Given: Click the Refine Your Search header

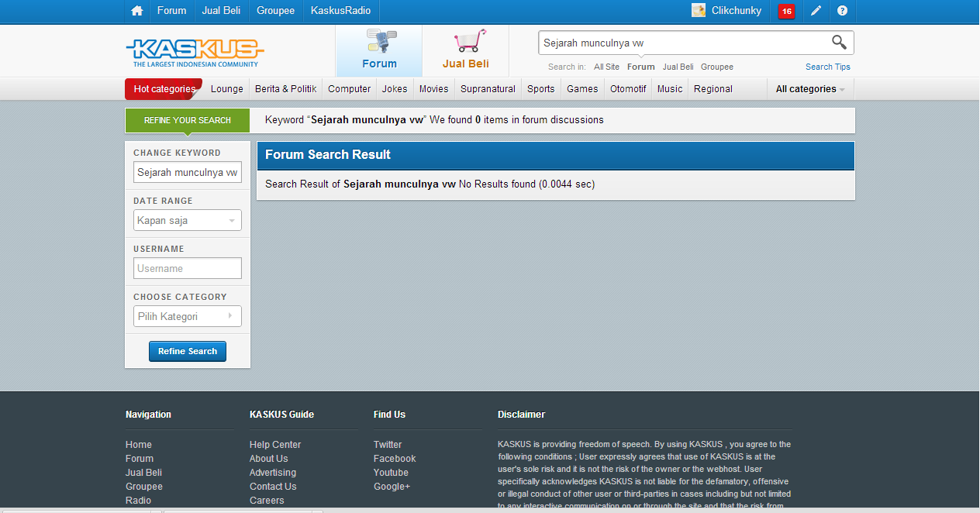Looking at the screenshot, I should pos(188,120).
